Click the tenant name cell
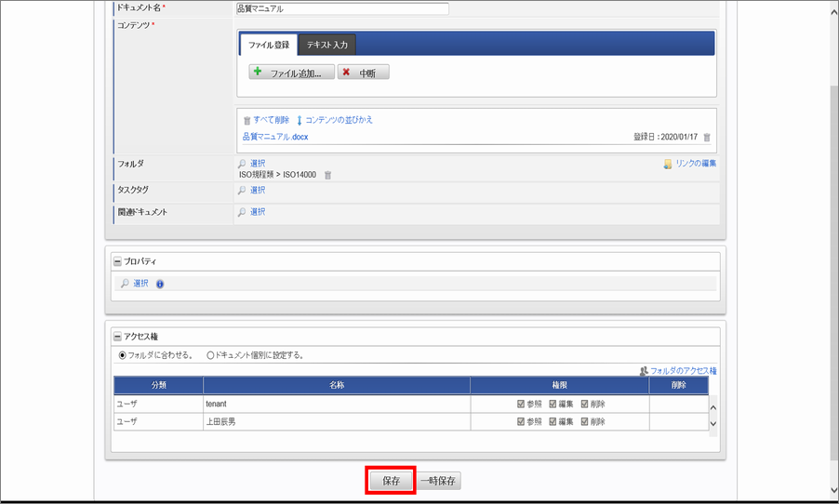 coord(337,404)
